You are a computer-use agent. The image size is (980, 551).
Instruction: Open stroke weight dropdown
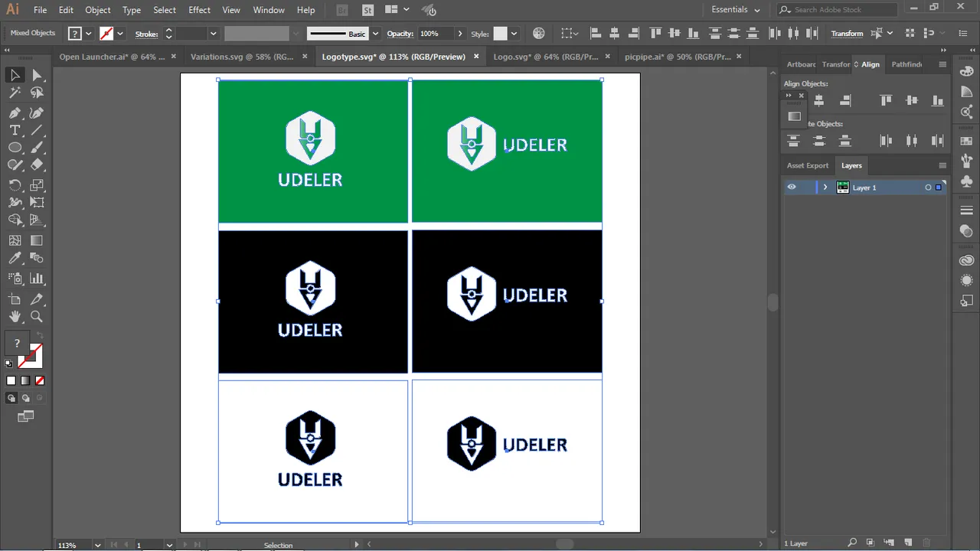tap(213, 34)
